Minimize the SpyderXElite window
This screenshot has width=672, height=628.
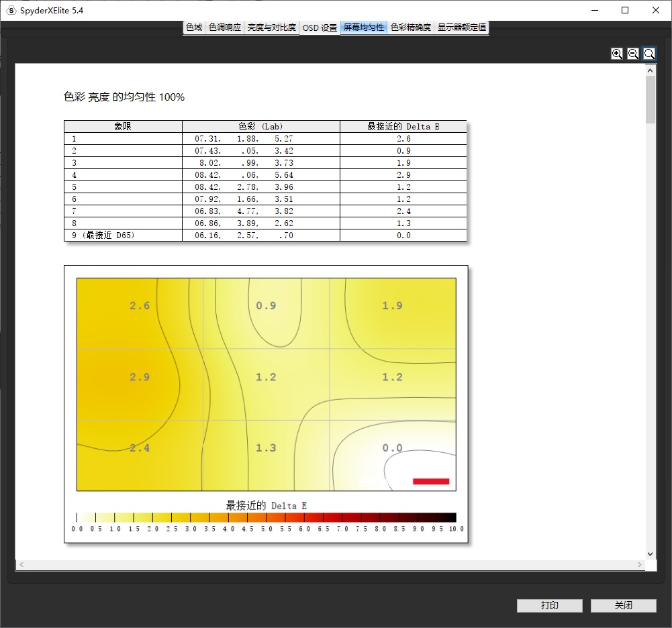(x=594, y=10)
